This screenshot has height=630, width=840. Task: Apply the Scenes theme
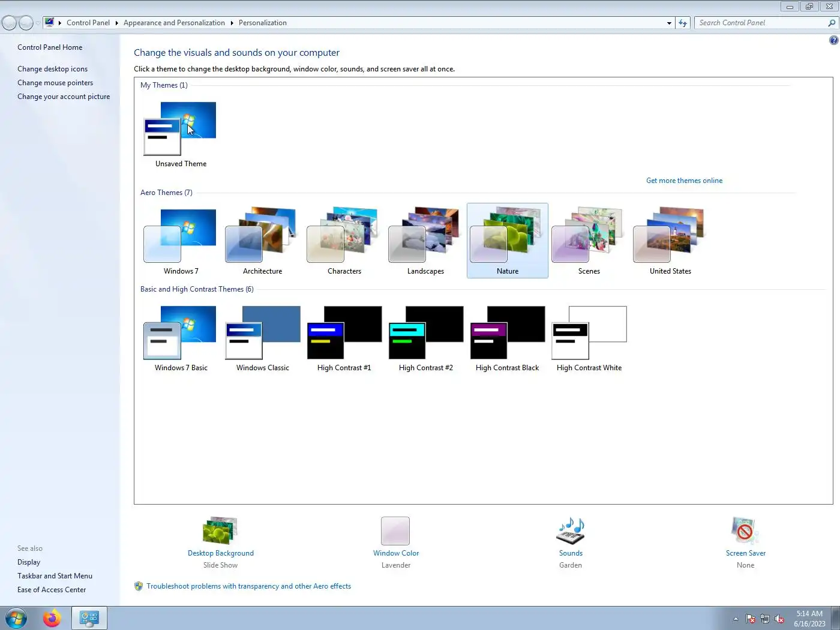[589, 241]
